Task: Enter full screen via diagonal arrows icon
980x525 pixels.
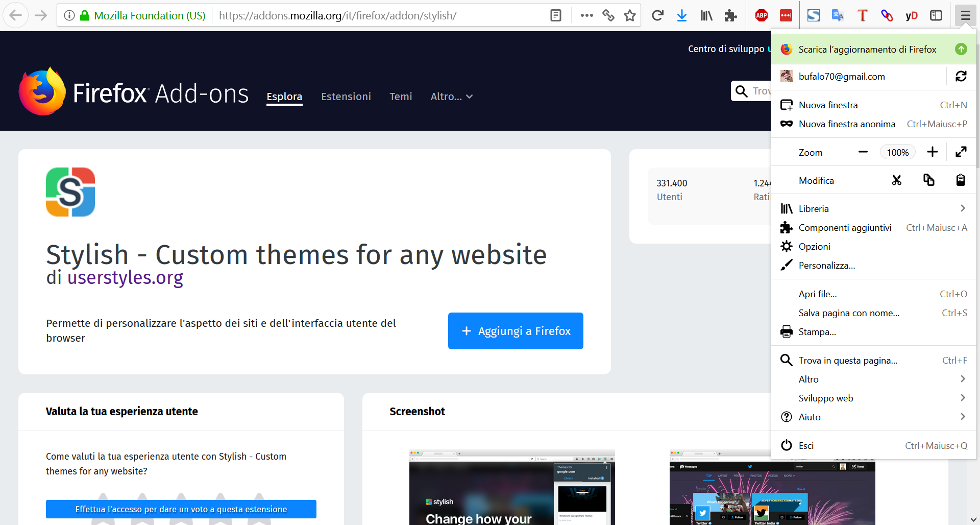Action: click(x=961, y=152)
